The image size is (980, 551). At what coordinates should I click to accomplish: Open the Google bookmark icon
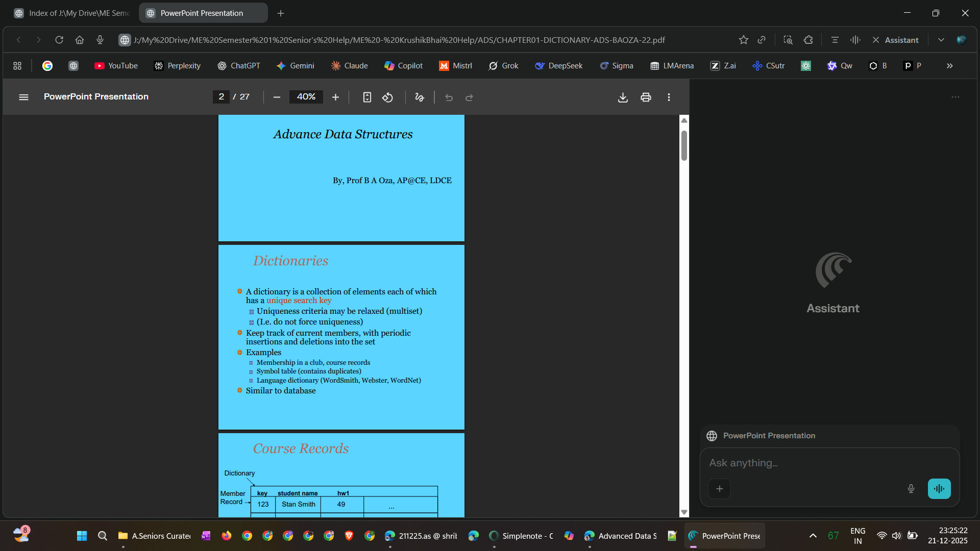[x=47, y=66]
